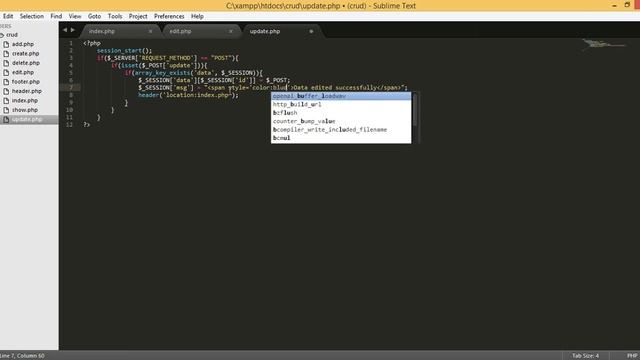This screenshot has width=640, height=360.
Task: Close the index.php tab
Action: point(150,31)
